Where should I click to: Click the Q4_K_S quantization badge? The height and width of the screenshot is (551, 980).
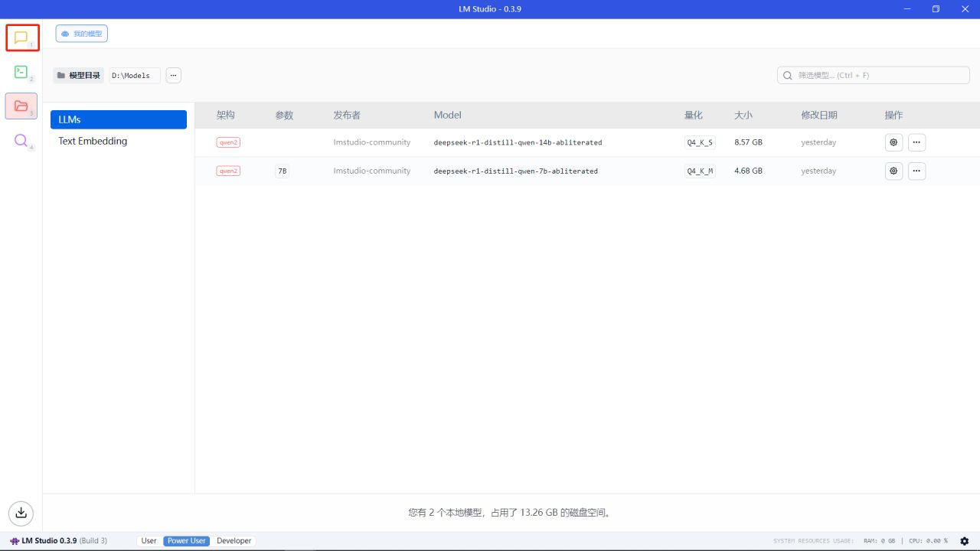(700, 142)
